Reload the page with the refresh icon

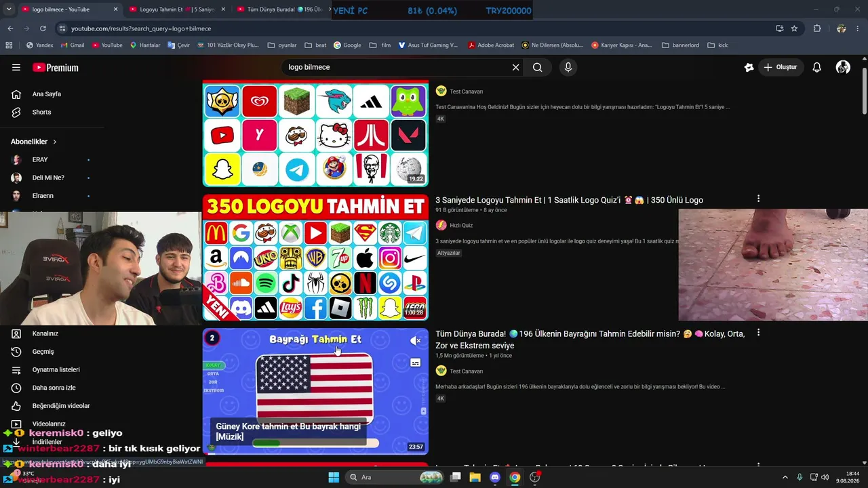(x=43, y=28)
